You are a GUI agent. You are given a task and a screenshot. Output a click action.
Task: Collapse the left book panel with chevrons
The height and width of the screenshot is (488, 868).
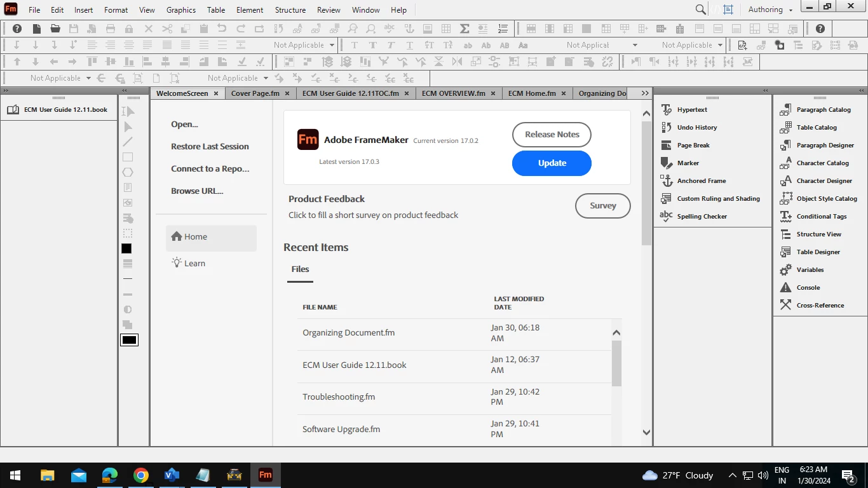[6, 91]
